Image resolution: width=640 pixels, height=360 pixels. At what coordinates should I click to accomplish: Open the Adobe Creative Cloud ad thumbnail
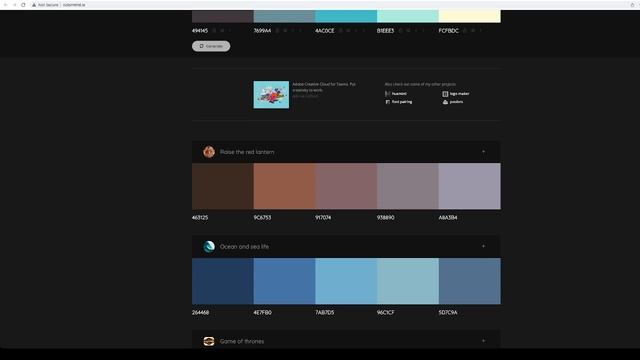click(271, 95)
